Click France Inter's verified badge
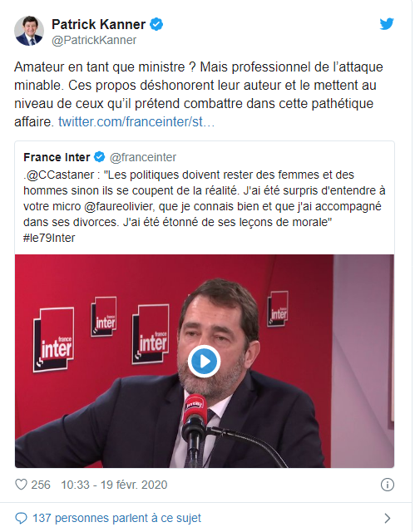The height and width of the screenshot is (532, 415). [x=100, y=157]
